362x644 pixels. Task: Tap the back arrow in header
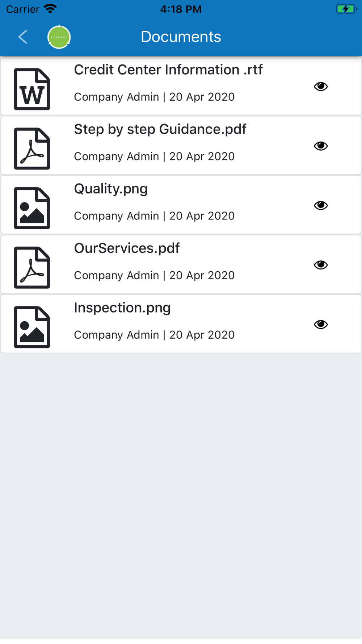pos(23,37)
